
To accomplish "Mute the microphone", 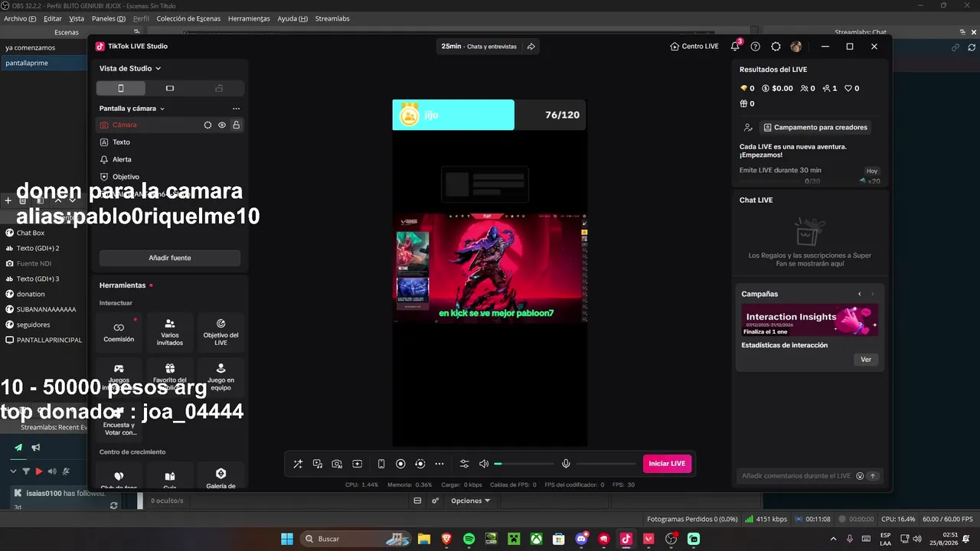I will click(566, 464).
